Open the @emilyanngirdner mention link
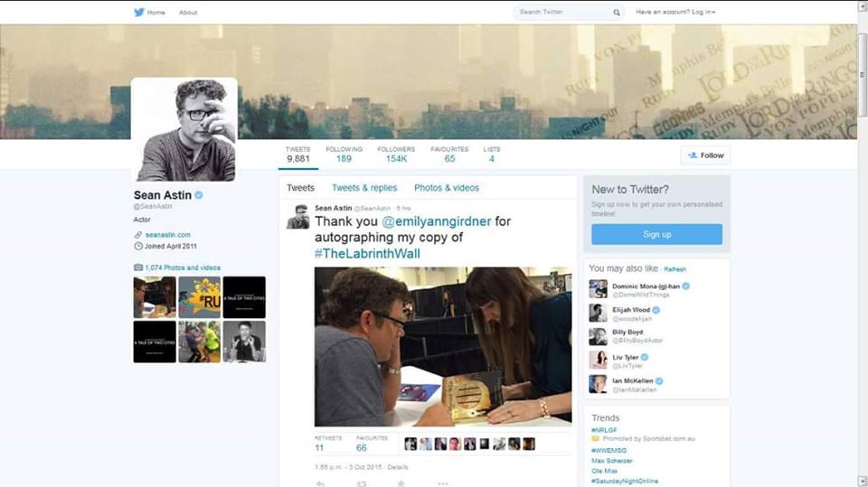 tap(436, 221)
